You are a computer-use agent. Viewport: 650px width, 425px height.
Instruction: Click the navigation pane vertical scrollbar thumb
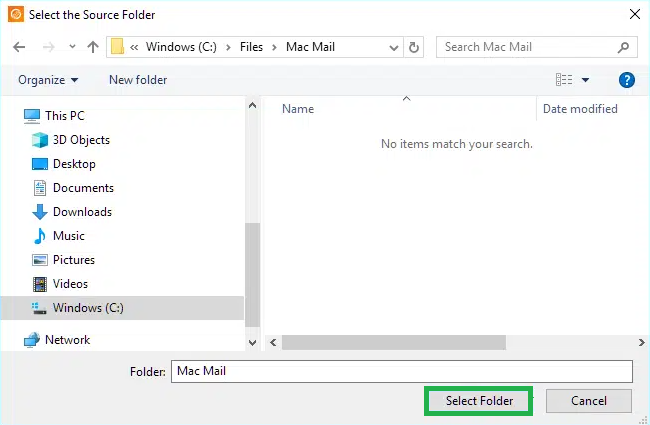tap(252, 275)
